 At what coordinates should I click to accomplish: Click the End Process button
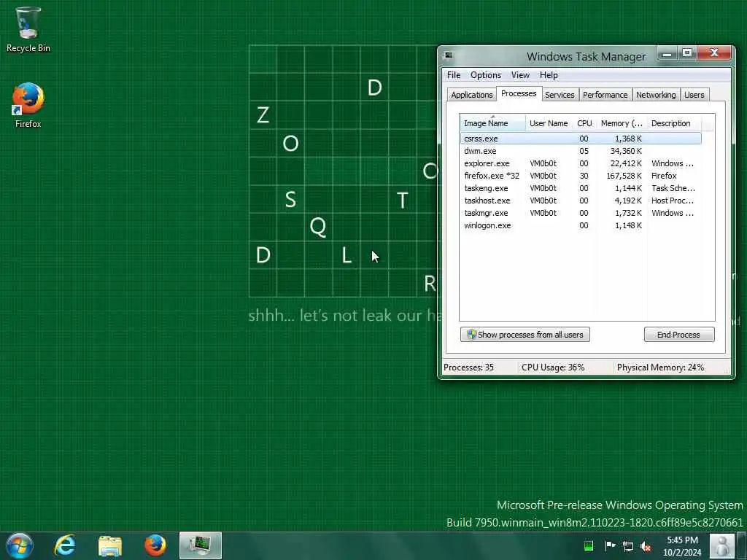(x=679, y=335)
